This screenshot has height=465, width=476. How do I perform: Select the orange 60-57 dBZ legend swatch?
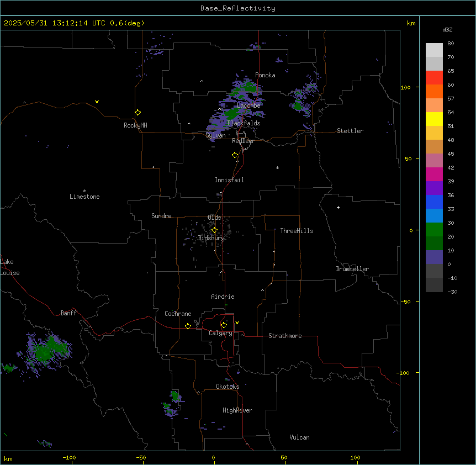click(434, 91)
